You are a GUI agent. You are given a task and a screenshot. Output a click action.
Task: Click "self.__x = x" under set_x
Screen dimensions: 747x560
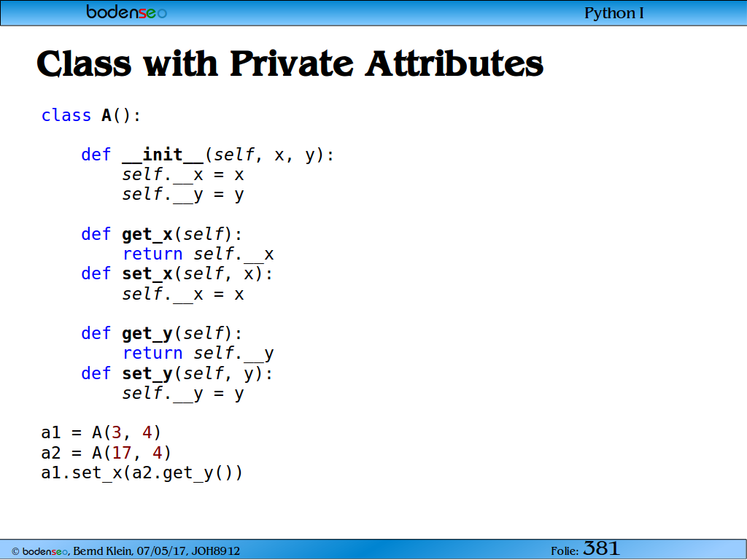pos(183,295)
